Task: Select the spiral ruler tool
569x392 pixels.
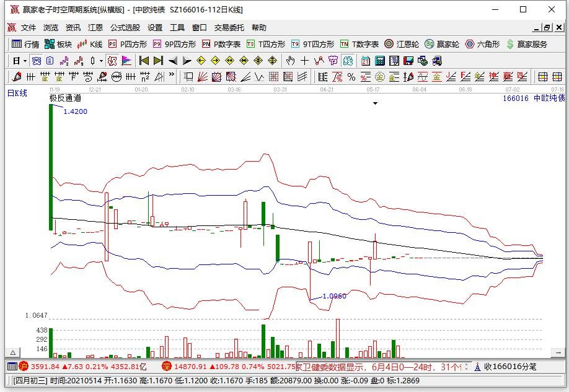Action: click(x=88, y=77)
